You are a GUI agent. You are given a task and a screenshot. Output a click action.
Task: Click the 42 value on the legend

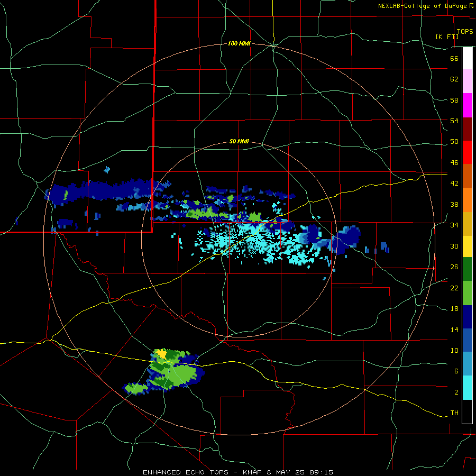click(x=454, y=184)
